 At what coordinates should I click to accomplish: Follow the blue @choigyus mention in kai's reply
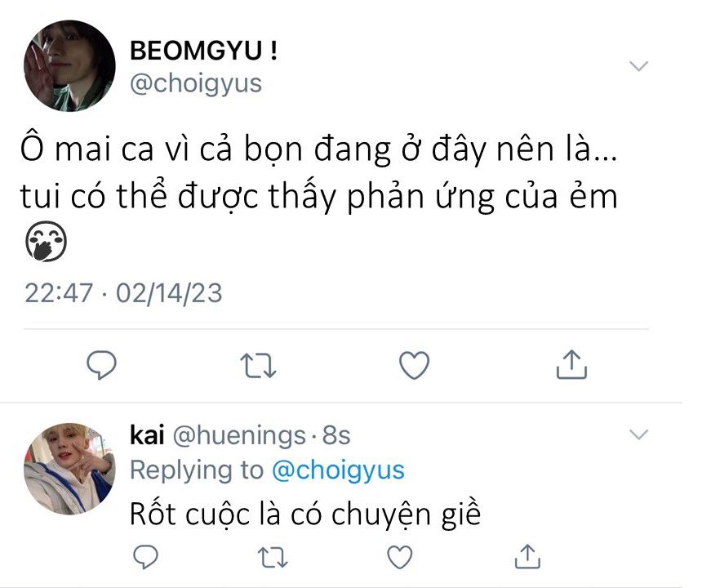click(337, 470)
